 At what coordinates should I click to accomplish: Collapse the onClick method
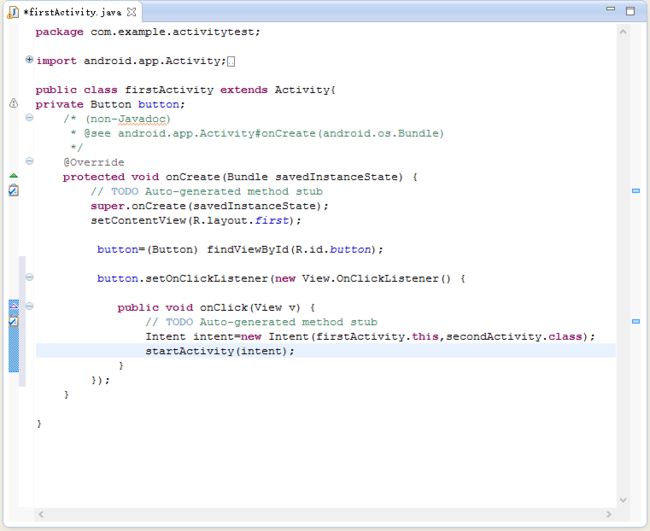29,306
